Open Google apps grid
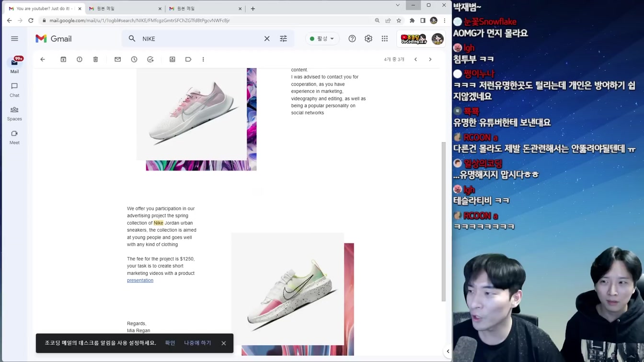Viewport: 644px width, 362px height. pyautogui.click(x=385, y=39)
